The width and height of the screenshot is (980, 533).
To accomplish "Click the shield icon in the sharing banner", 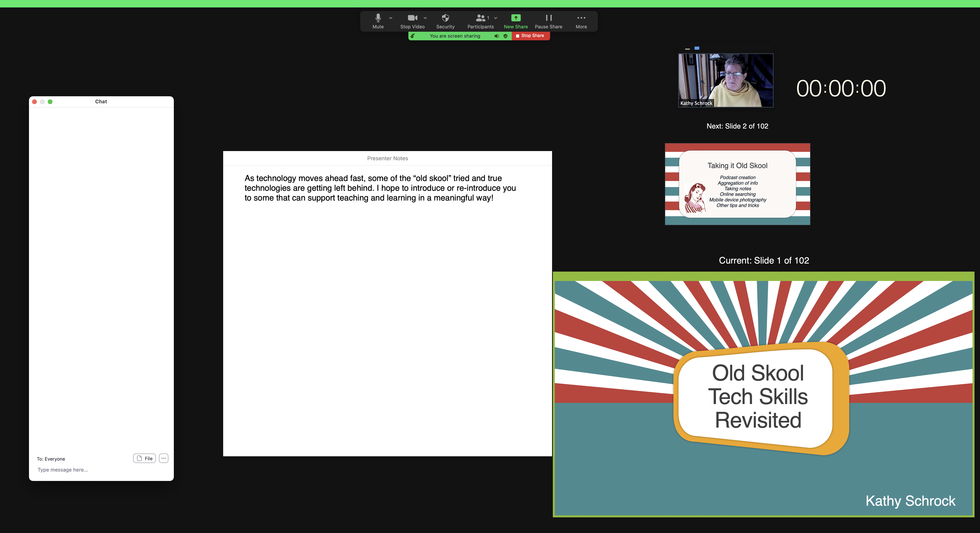I will click(506, 36).
